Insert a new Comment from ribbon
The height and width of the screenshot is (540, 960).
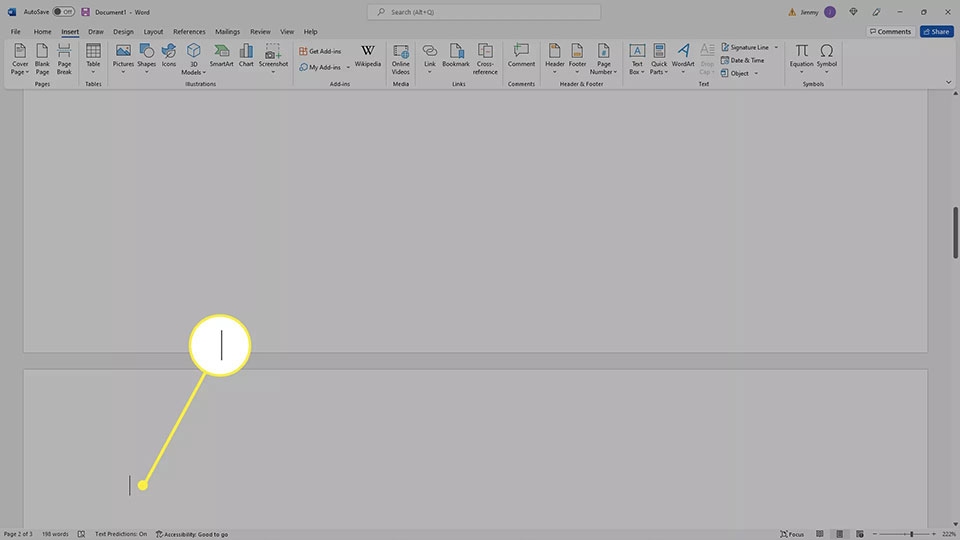click(x=521, y=55)
